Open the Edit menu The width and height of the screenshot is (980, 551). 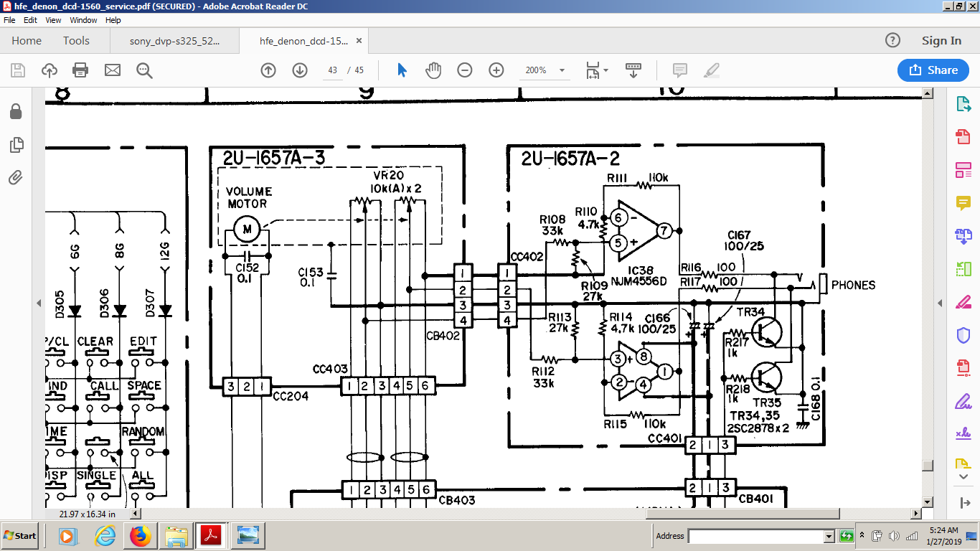coord(30,20)
